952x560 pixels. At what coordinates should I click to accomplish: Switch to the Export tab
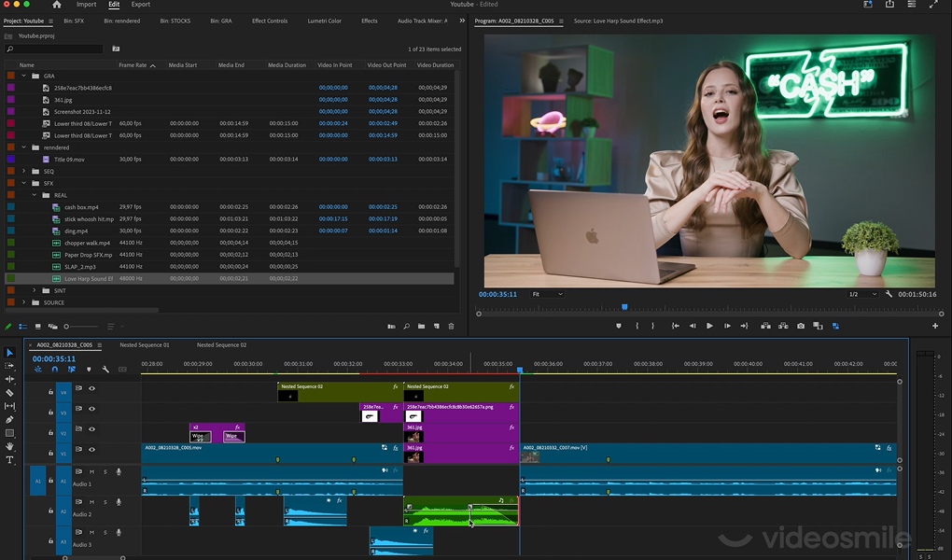pyautogui.click(x=140, y=5)
